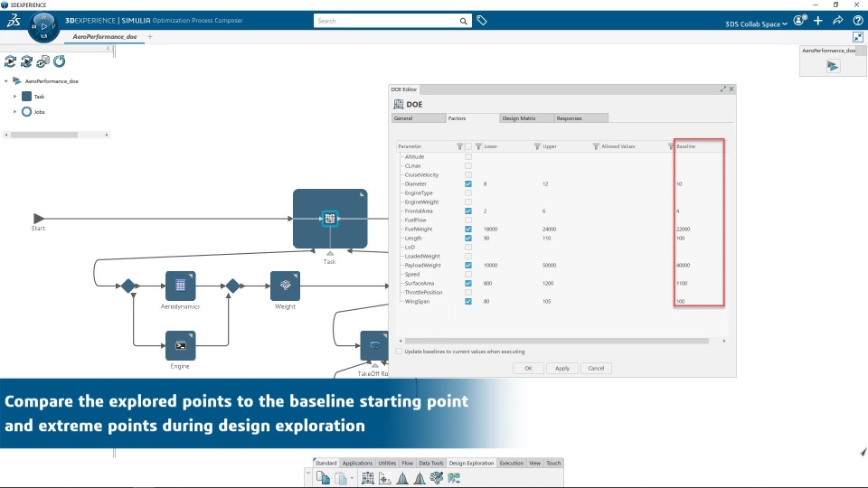Click the Start arrow node
This screenshot has height=488, width=868.
coord(38,219)
